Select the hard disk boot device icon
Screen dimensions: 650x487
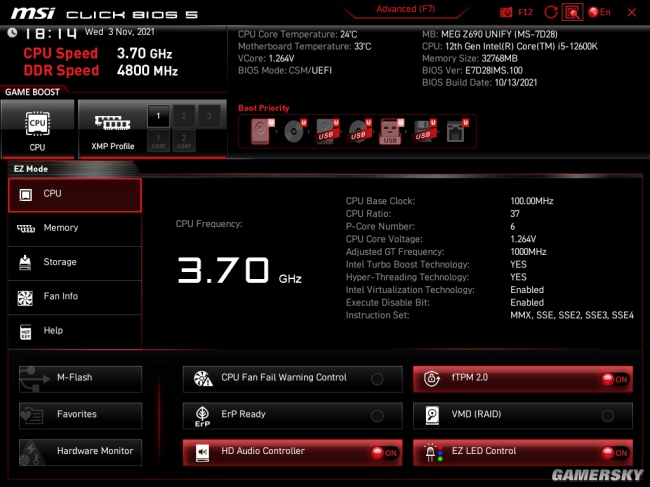262,131
